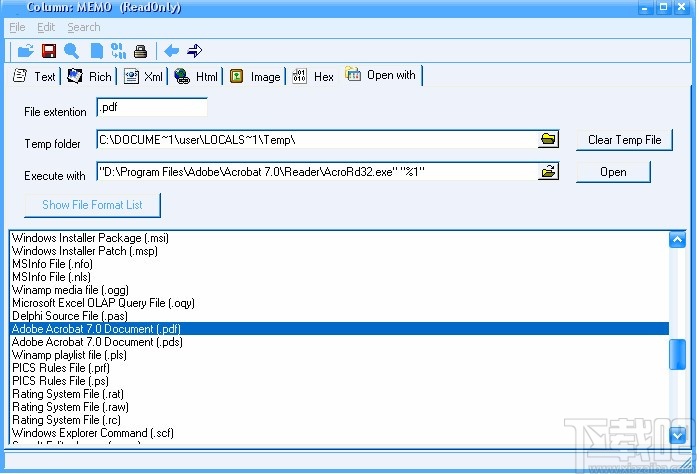Click the list scrollbar up arrow
The height and width of the screenshot is (474, 699).
pos(677,240)
